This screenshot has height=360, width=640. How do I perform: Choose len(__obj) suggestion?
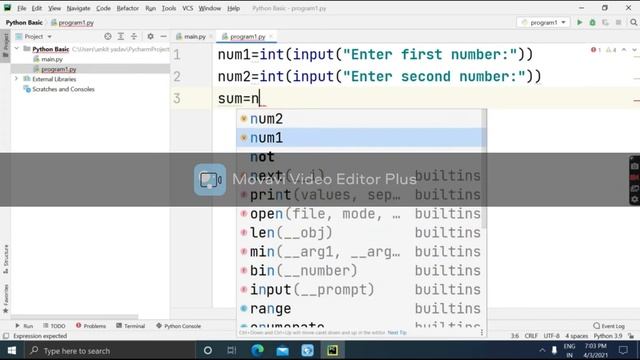pos(360,233)
